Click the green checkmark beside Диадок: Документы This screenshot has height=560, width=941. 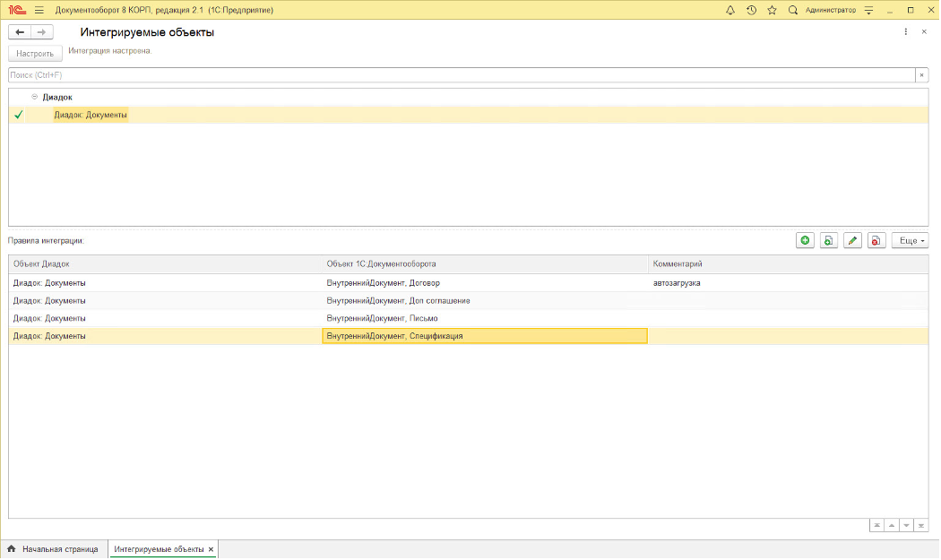click(19, 115)
